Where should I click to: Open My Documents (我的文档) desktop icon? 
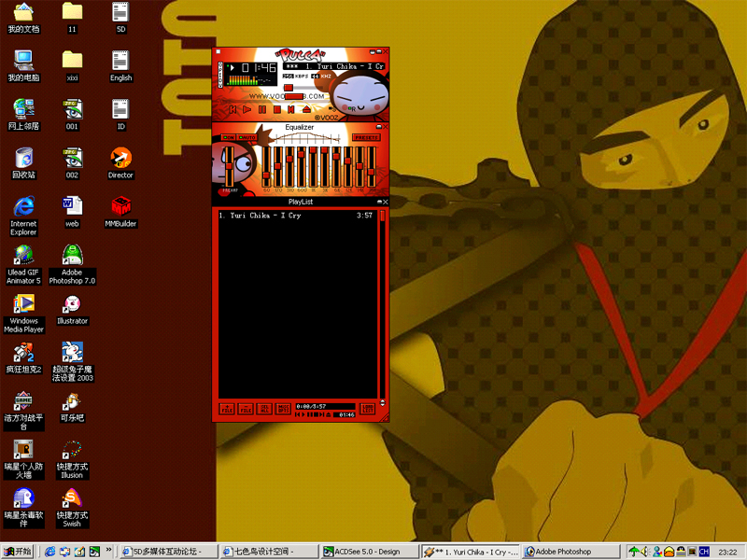tap(23, 18)
